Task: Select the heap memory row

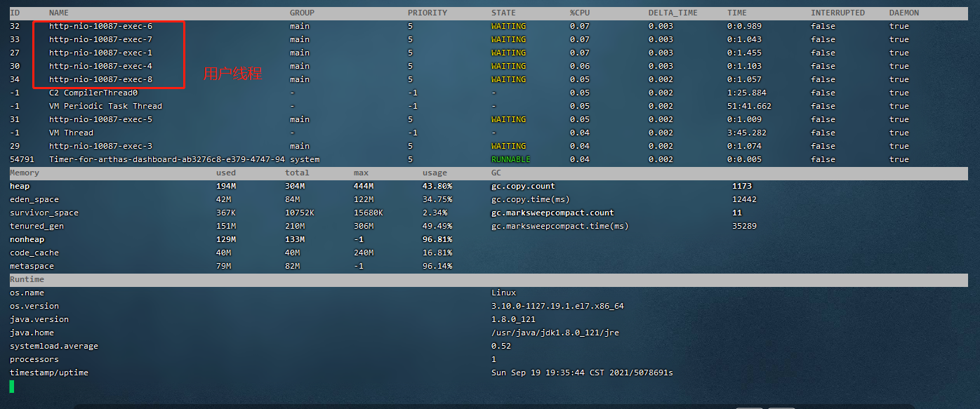Action: pyautogui.click(x=19, y=186)
